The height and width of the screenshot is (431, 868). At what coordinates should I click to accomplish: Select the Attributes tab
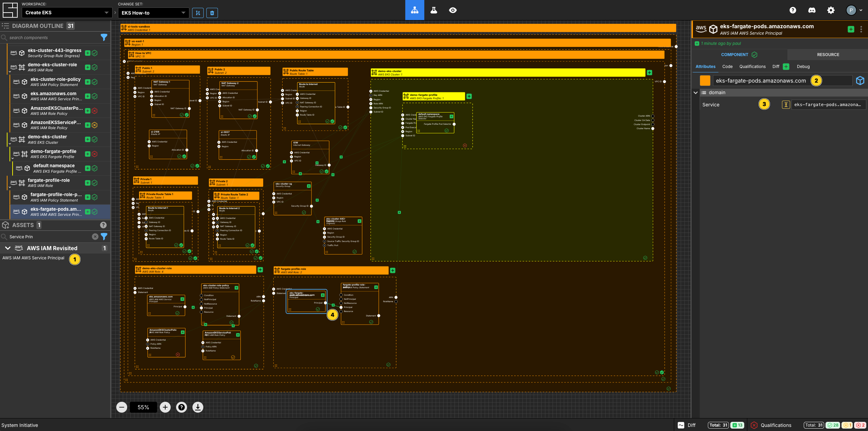(705, 67)
